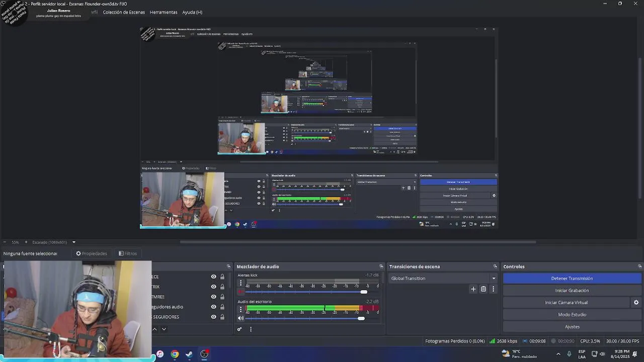The image size is (644, 362).
Task: Click the Fotogramas Perdidos status text
Action: click(x=455, y=341)
